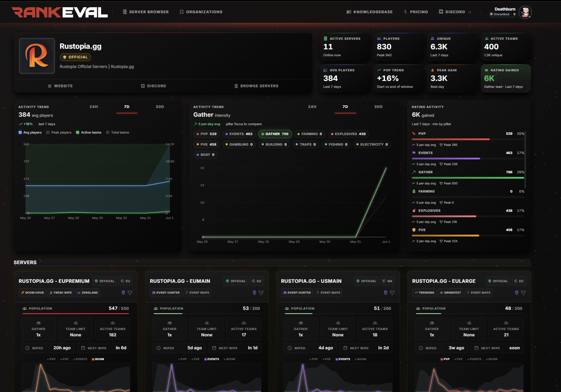Image resolution: width=561 pixels, height=392 pixels.
Task: Click the EVENT HUNTER tag on EUMAIN
Action: pos(166,293)
